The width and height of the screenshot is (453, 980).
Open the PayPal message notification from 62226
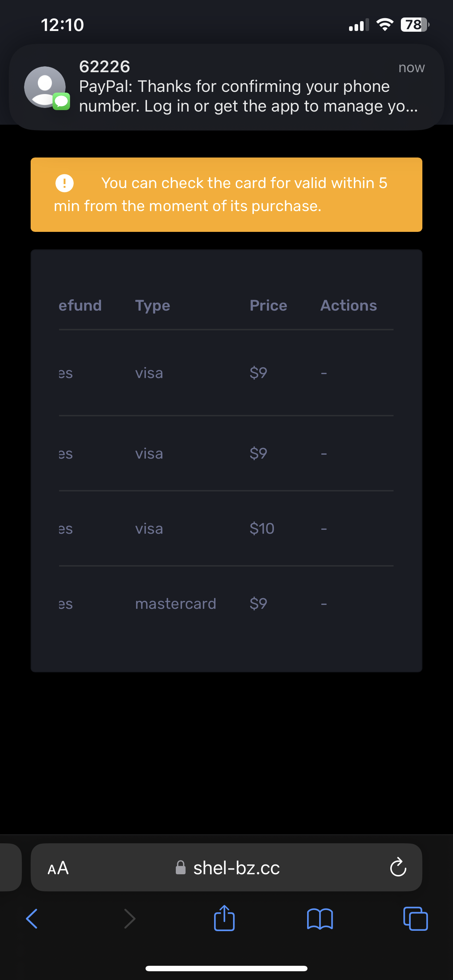click(x=226, y=87)
